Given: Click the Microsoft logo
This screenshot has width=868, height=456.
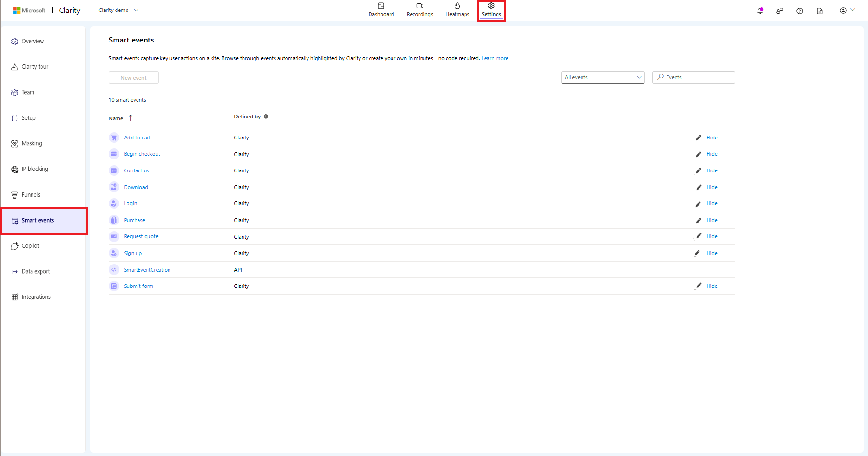Looking at the screenshot, I should 29,10.
